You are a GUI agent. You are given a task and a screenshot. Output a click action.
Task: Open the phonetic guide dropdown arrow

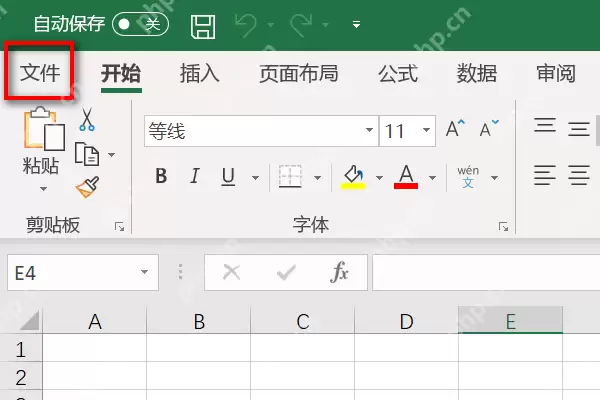point(494,178)
